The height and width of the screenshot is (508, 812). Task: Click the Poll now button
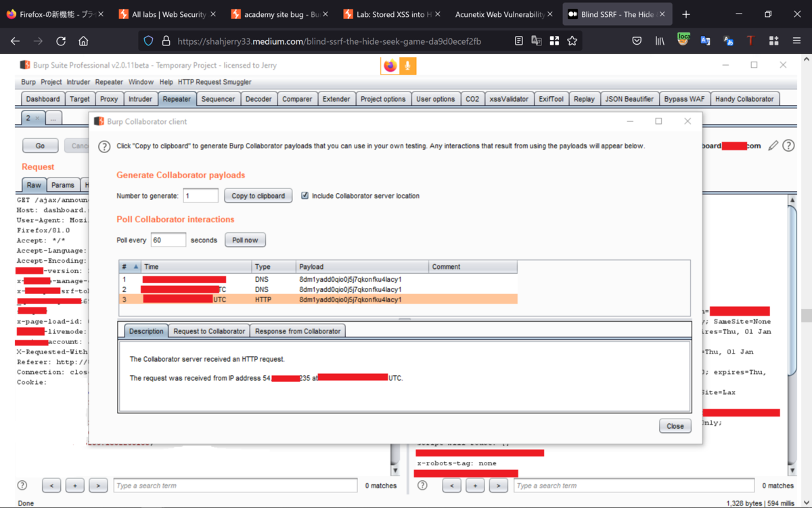point(245,240)
